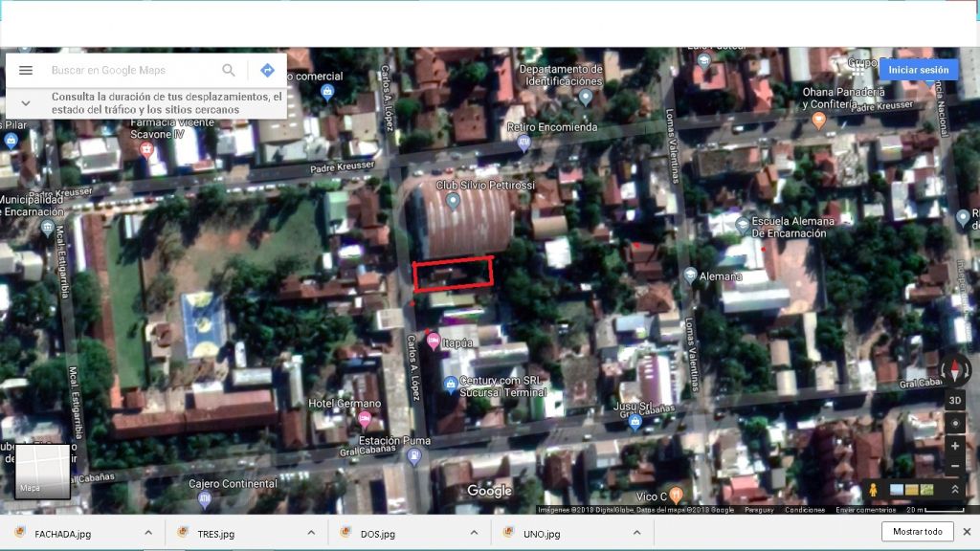This screenshot has height=551, width=980.
Task: Select the comercial shopping bag marker
Action: tap(327, 93)
